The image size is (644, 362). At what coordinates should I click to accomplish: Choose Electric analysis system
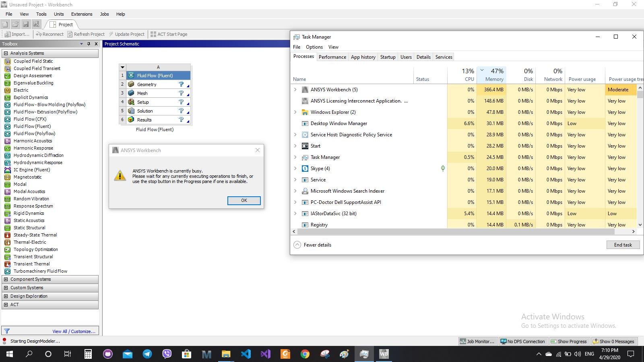coord(21,90)
